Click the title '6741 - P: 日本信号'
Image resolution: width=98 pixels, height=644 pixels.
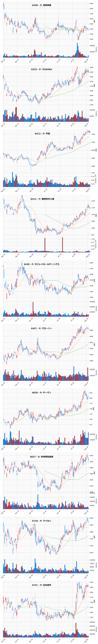pos(42,585)
